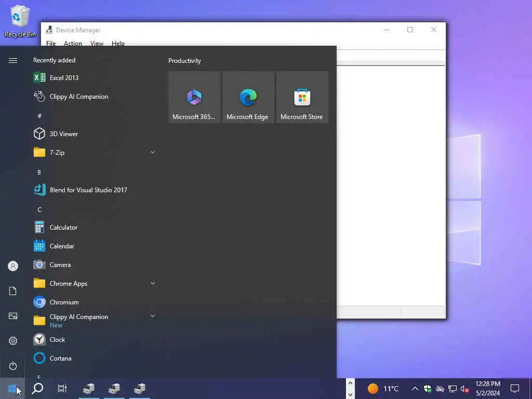Switch to second Device Manager taskbar icon

(x=114, y=389)
